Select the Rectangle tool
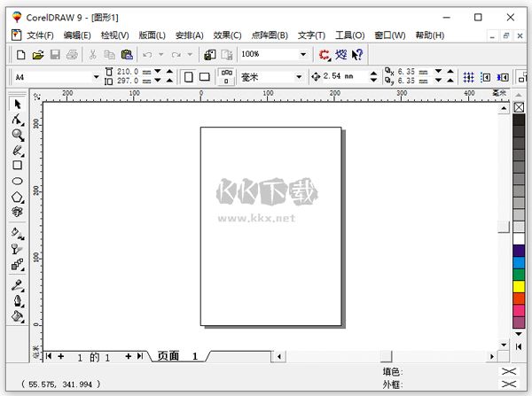The width and height of the screenshot is (532, 396). tap(18, 166)
